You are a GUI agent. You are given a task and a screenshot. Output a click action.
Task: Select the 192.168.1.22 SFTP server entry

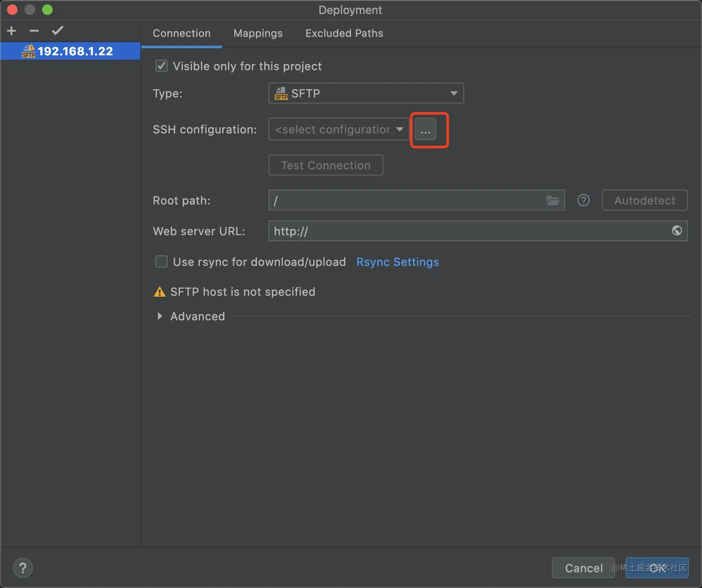[x=70, y=51]
